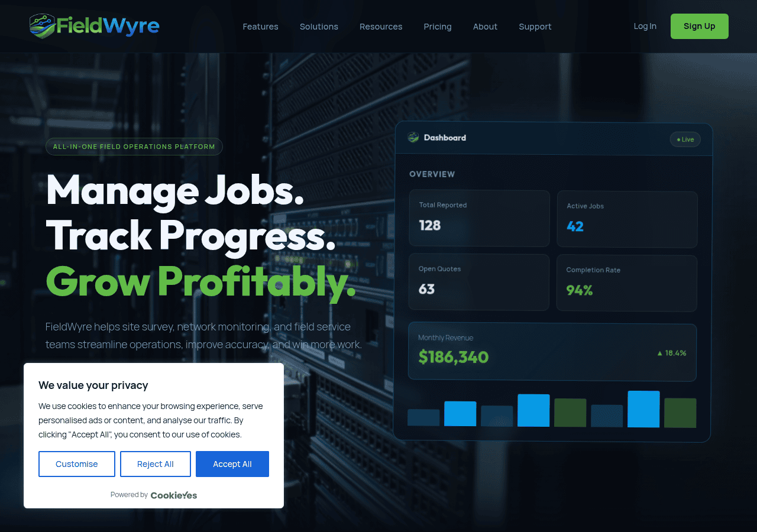
Task: Open the Solutions menu
Action: pyautogui.click(x=319, y=27)
